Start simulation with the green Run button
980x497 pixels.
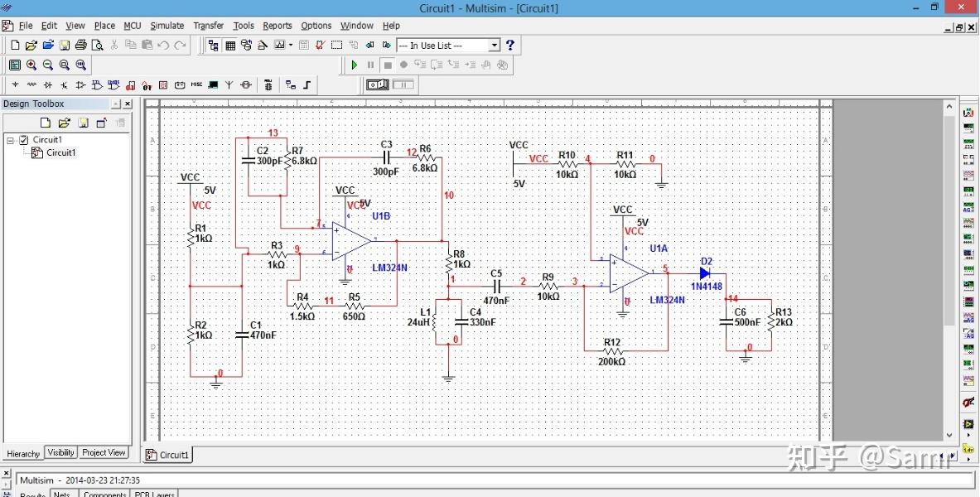point(355,65)
